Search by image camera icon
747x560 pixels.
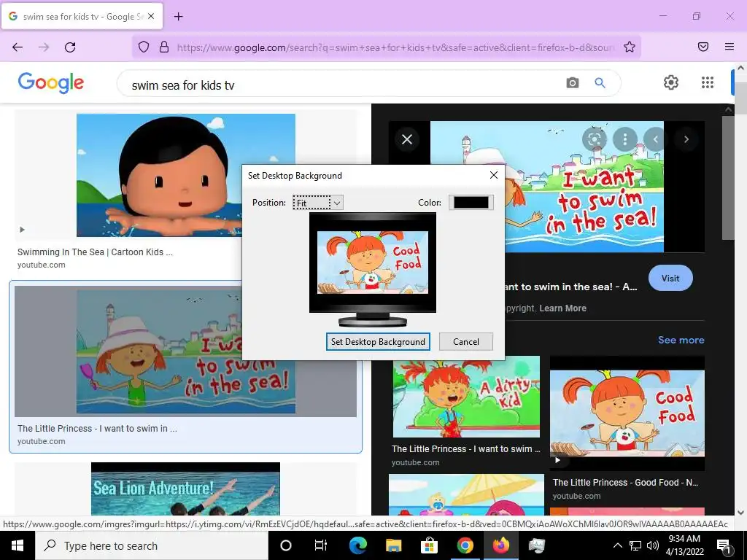coord(573,83)
